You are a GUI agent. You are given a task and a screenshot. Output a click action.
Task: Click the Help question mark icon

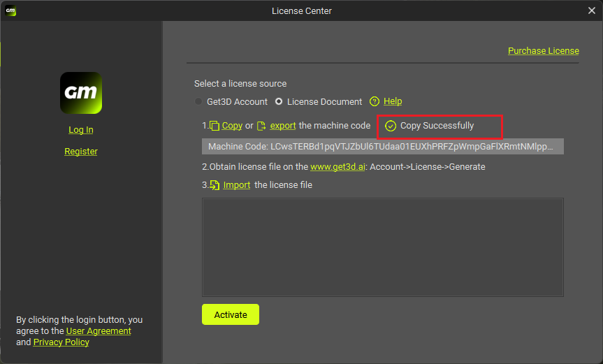pyautogui.click(x=375, y=101)
